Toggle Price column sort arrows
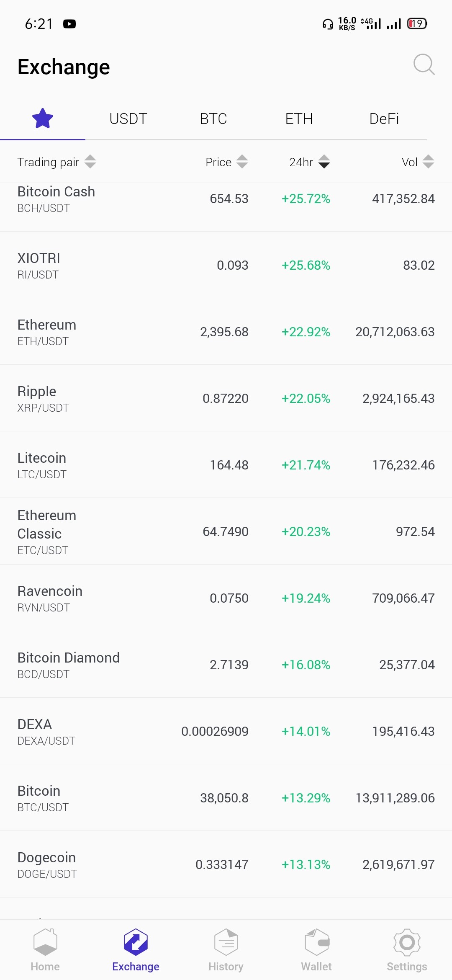Image resolution: width=452 pixels, height=980 pixels. coord(242,162)
